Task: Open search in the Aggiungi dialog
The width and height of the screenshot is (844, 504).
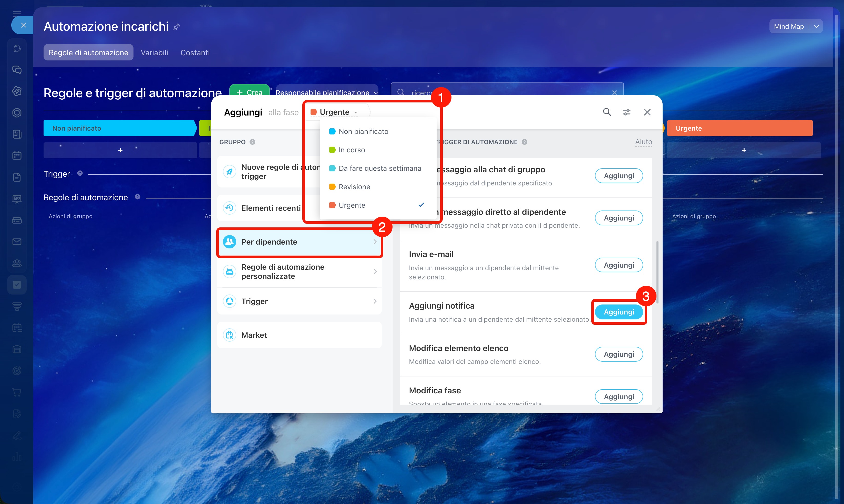Action: (x=607, y=112)
